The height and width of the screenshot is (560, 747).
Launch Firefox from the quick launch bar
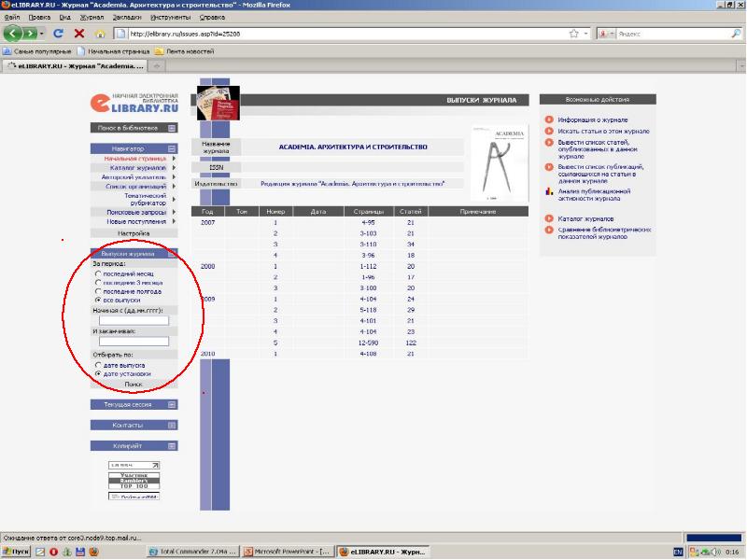[94, 552]
